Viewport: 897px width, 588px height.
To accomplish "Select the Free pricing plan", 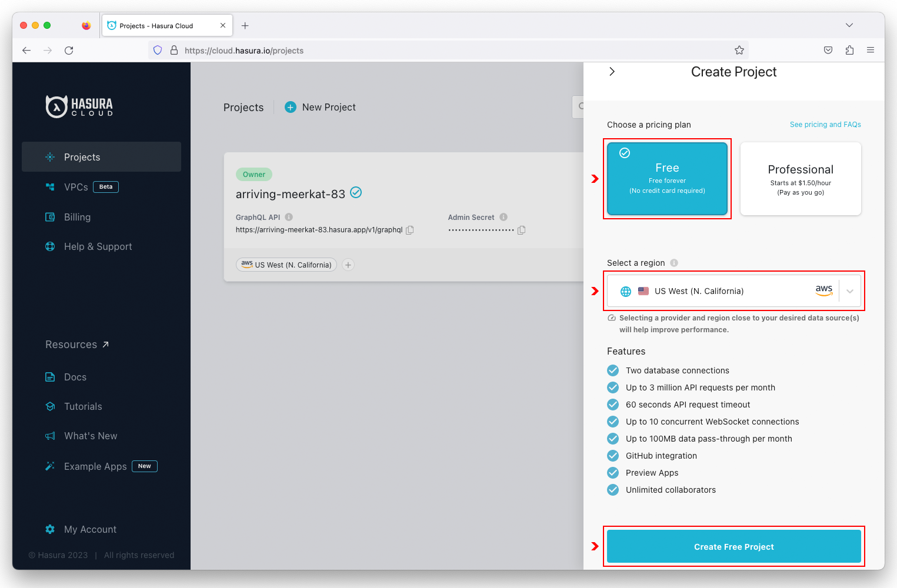I will (x=667, y=179).
